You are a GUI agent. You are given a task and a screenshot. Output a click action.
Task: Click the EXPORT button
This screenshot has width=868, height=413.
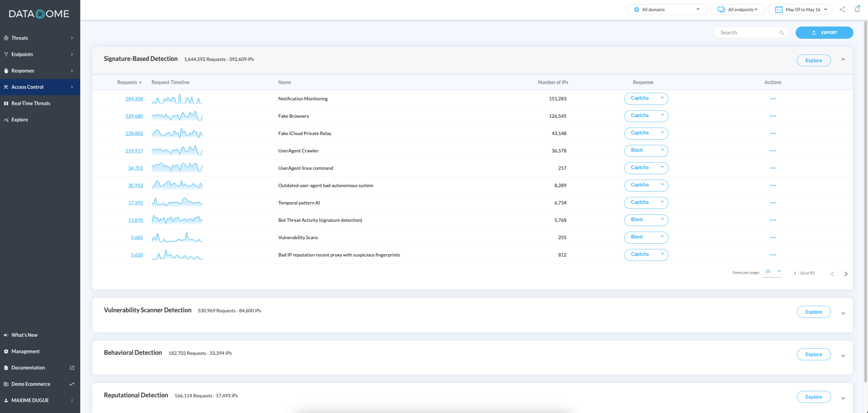click(824, 33)
